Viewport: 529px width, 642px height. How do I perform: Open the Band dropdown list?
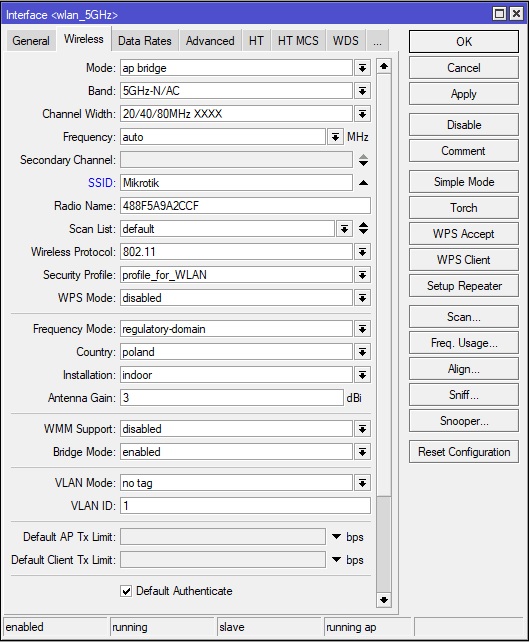[362, 91]
